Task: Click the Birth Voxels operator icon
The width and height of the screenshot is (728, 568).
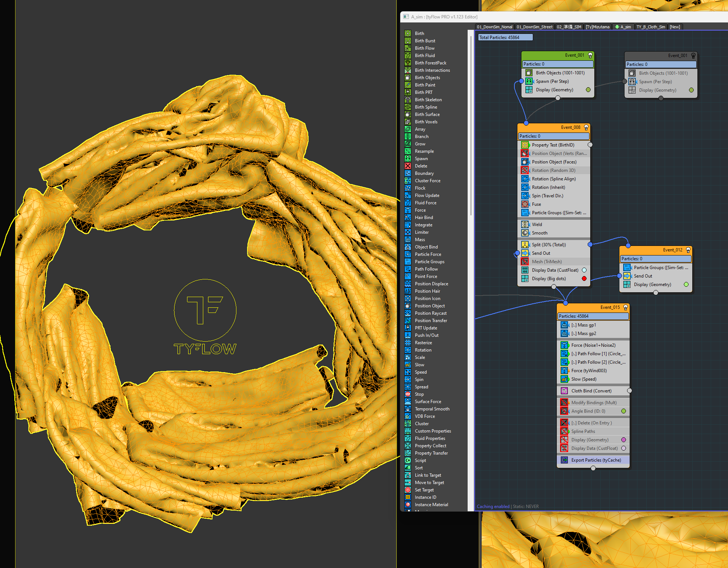Action: coord(408,122)
